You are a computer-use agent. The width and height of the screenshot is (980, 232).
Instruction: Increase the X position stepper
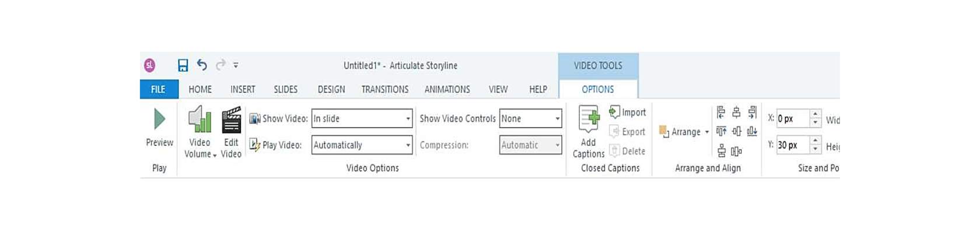(815, 114)
